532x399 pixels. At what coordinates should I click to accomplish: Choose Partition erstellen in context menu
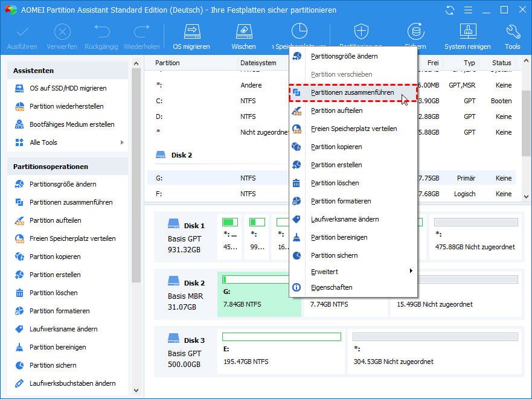pyautogui.click(x=353, y=165)
